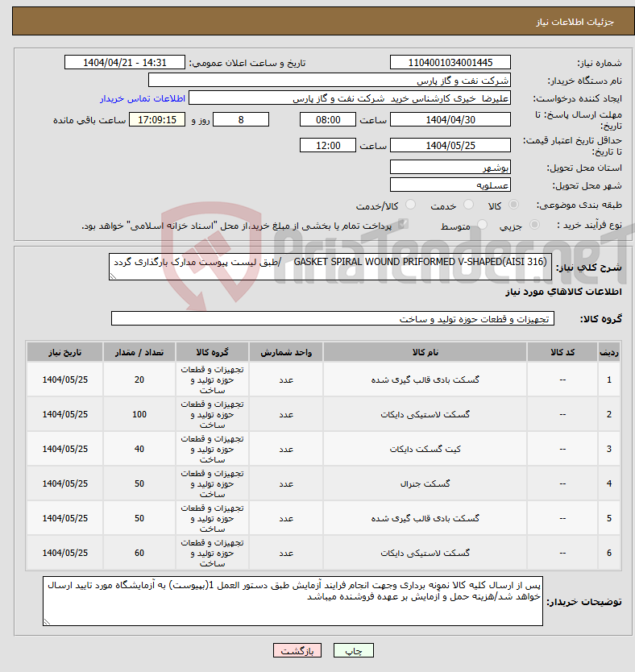Click the delivery city field عسلویه
The width and height of the screenshot is (635, 672).
tap(450, 185)
